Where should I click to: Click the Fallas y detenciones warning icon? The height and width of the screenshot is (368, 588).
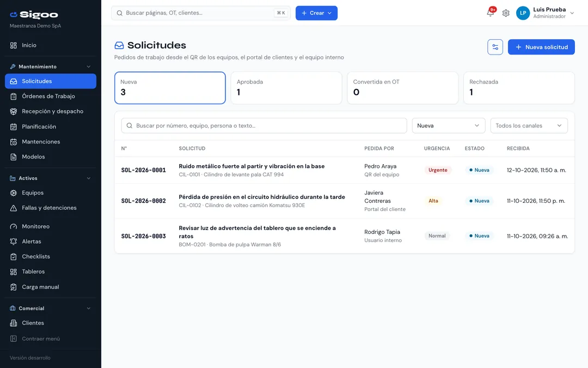point(14,208)
